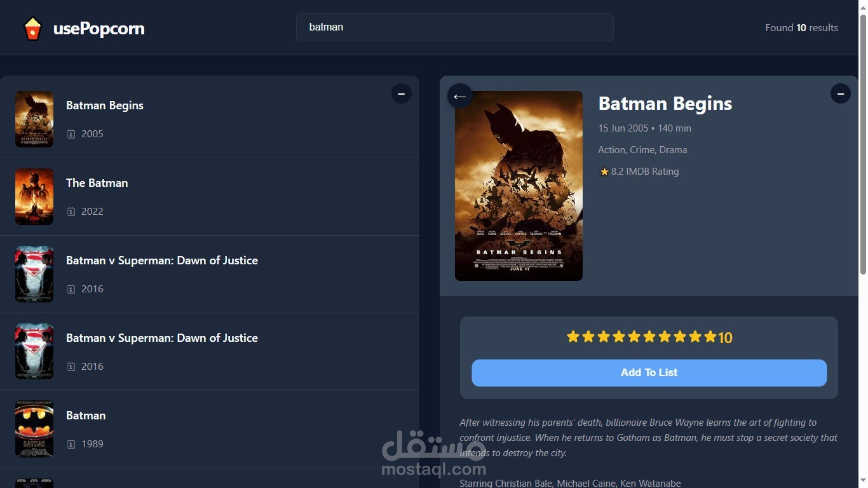This screenshot has width=868, height=488.
Task: Click the year 1989 under Batman
Action: pos(92,444)
